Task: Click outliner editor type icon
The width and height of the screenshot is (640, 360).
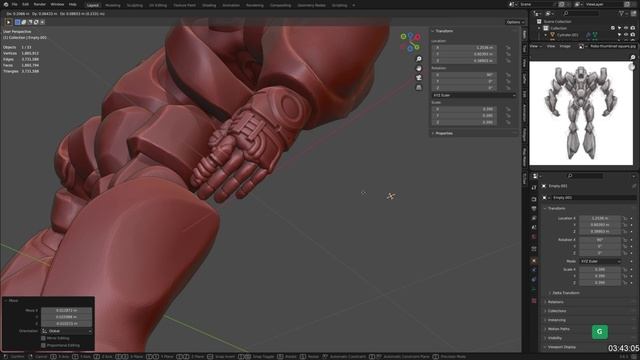Action: pyautogui.click(x=536, y=13)
